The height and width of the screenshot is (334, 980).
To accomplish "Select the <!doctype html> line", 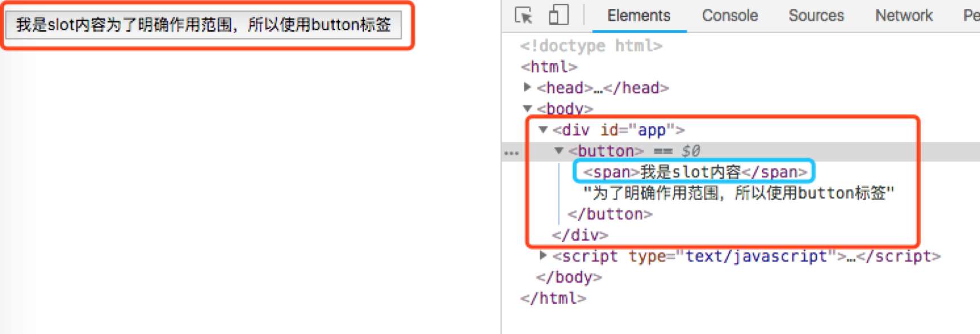I will coord(591,45).
